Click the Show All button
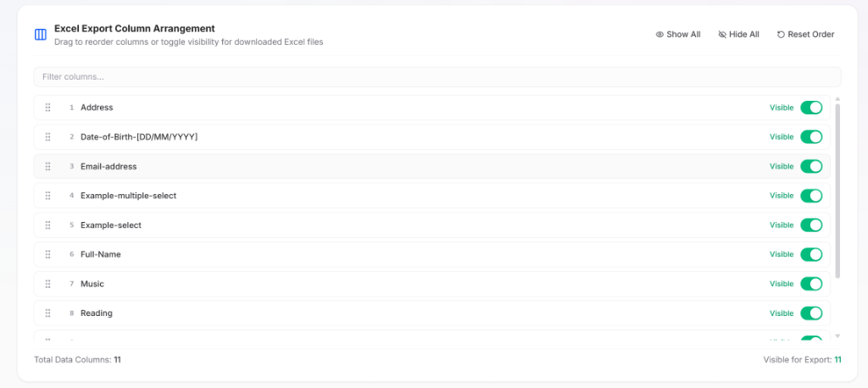 pos(678,35)
